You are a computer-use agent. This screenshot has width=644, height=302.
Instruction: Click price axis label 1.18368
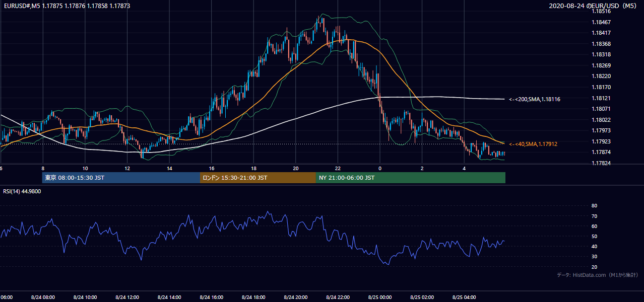click(602, 44)
